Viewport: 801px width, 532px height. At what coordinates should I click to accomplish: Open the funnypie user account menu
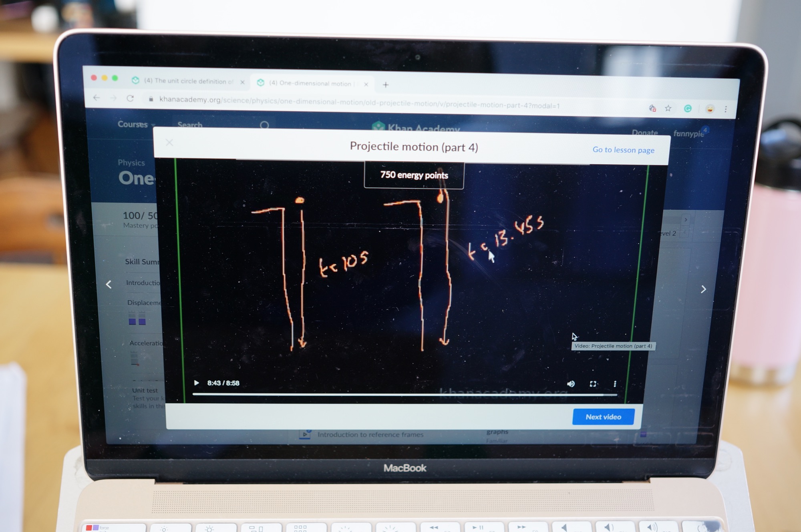click(x=689, y=134)
